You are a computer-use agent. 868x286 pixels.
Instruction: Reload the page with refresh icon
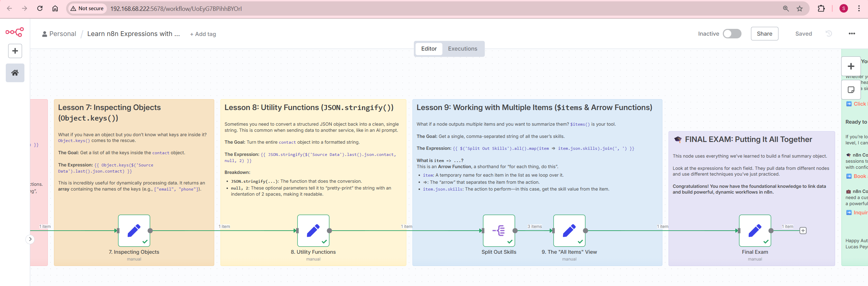(x=40, y=8)
